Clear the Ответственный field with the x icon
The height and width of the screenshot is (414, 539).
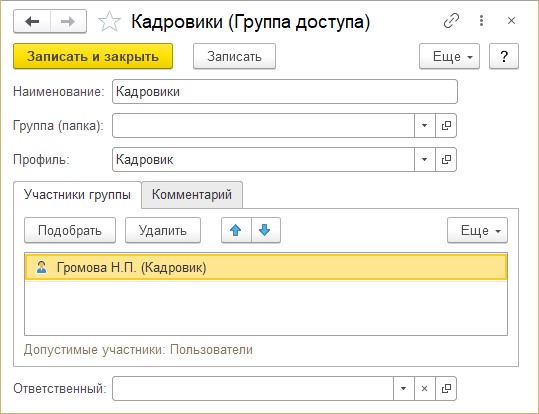click(x=425, y=389)
